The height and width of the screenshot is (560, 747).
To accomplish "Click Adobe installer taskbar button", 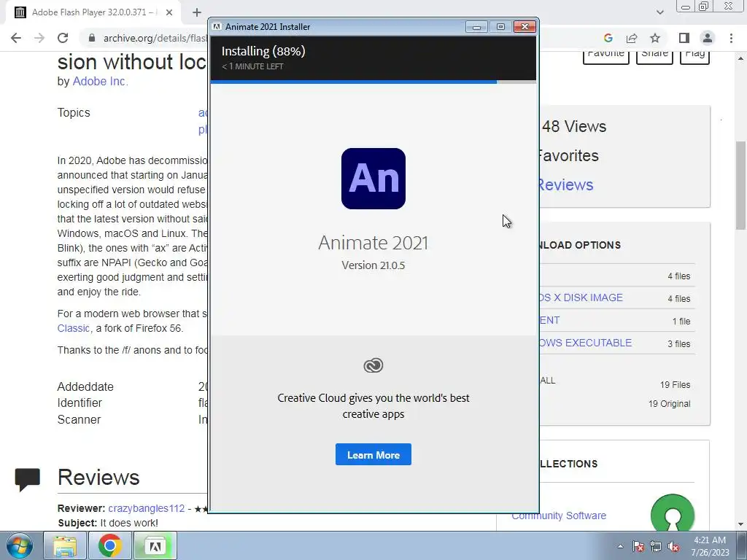I will tap(155, 545).
